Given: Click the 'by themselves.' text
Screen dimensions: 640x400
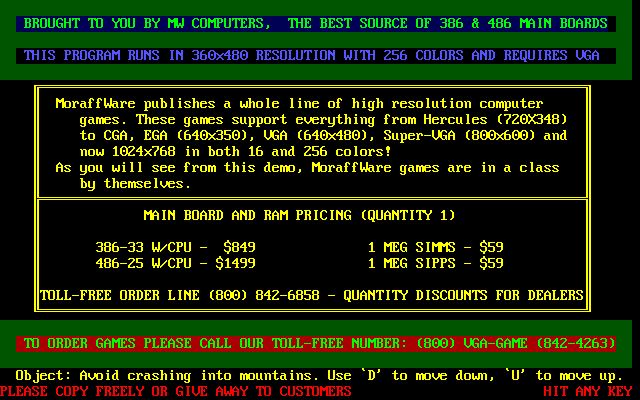Looking at the screenshot, I should [x=135, y=184].
